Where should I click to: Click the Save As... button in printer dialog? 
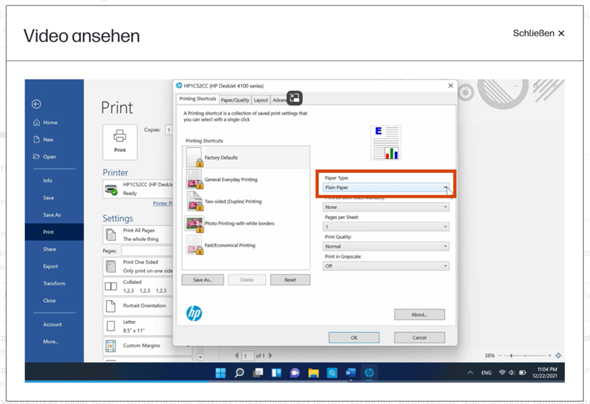(203, 280)
